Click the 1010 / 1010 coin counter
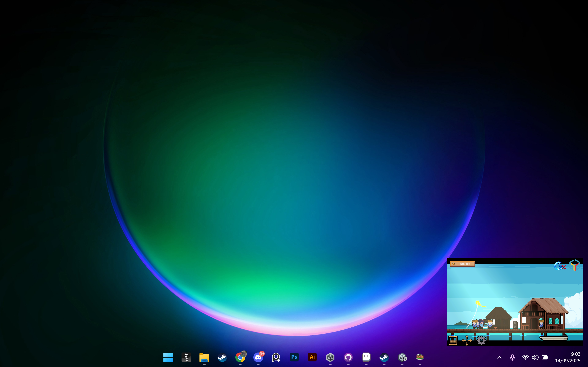588x367 pixels. pos(462,264)
